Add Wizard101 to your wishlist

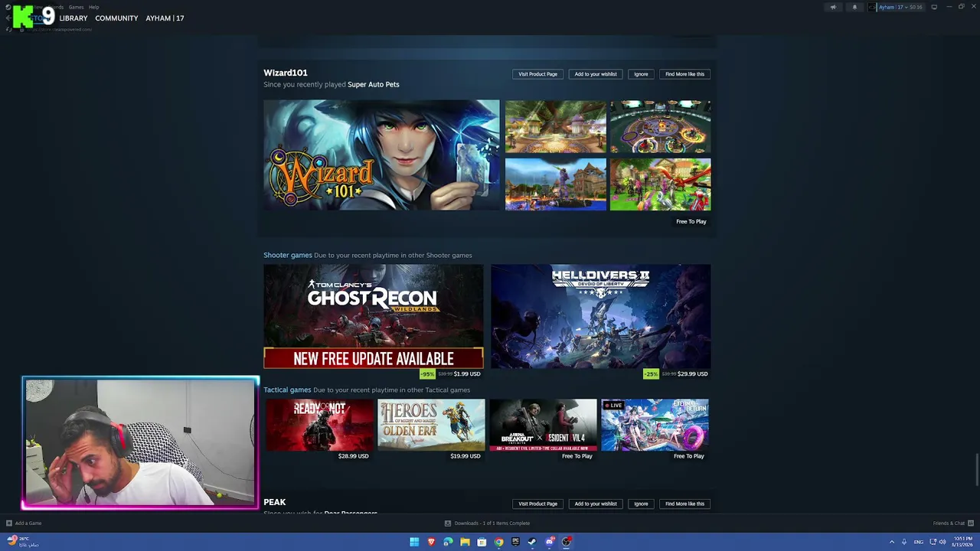(596, 74)
